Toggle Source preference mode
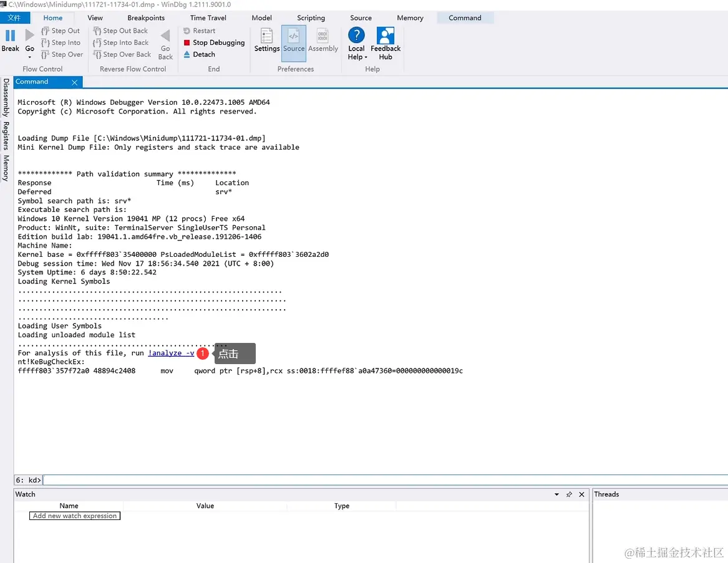This screenshot has width=728, height=563. click(294, 42)
